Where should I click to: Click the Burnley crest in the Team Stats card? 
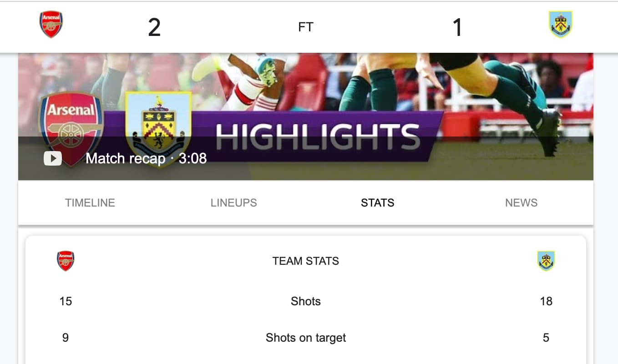click(546, 261)
